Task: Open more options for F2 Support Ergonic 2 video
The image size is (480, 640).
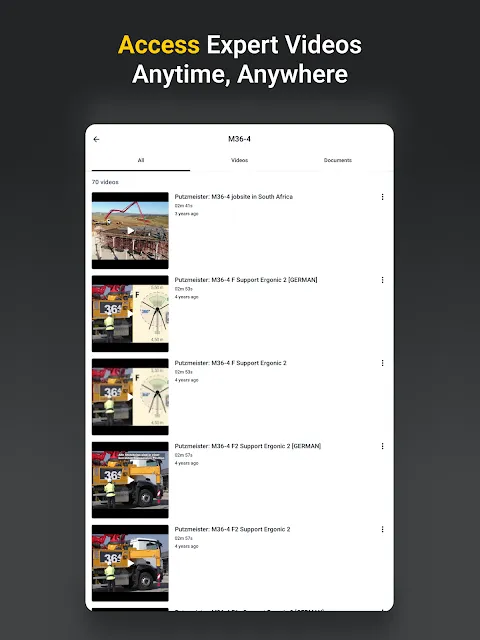Action: tap(382, 529)
